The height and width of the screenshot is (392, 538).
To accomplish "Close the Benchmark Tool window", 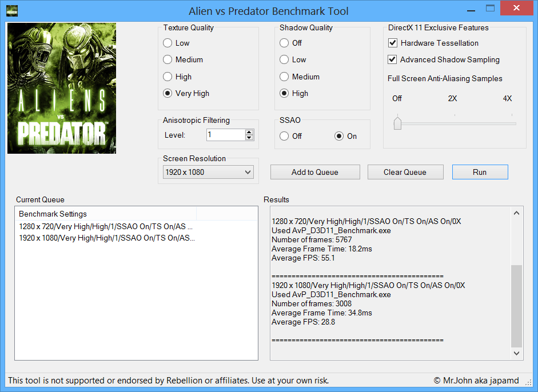I will 516,8.
